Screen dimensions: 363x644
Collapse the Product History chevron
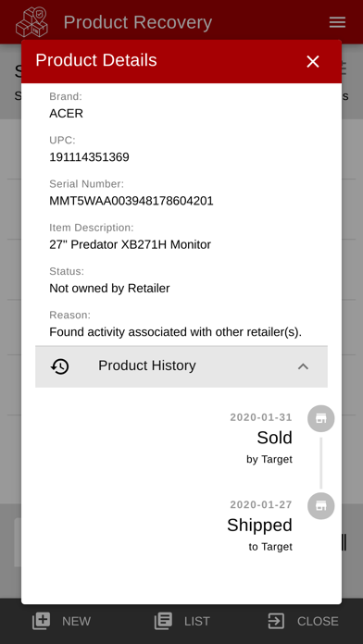point(303,366)
